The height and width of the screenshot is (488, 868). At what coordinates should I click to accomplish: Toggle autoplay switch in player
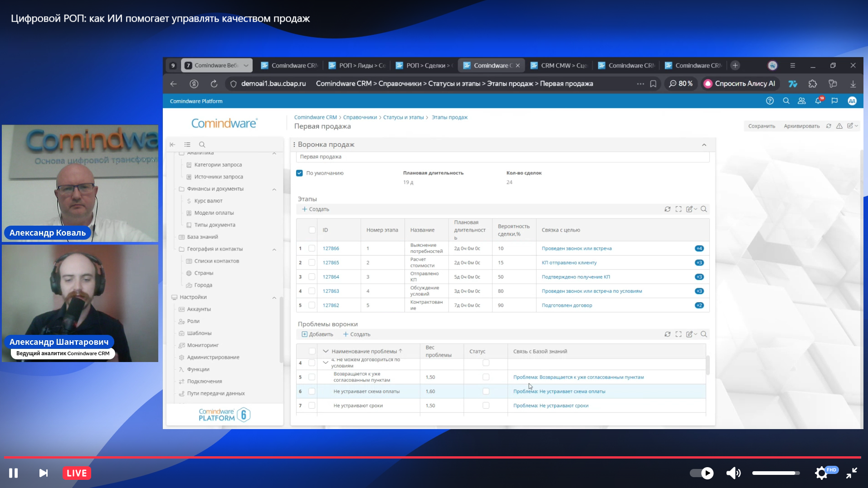[702, 473]
